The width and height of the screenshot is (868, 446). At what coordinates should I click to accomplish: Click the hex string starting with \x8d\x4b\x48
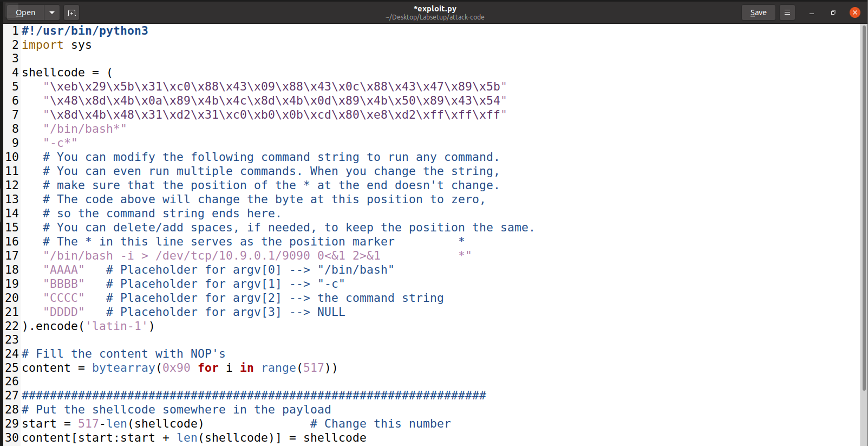click(275, 115)
